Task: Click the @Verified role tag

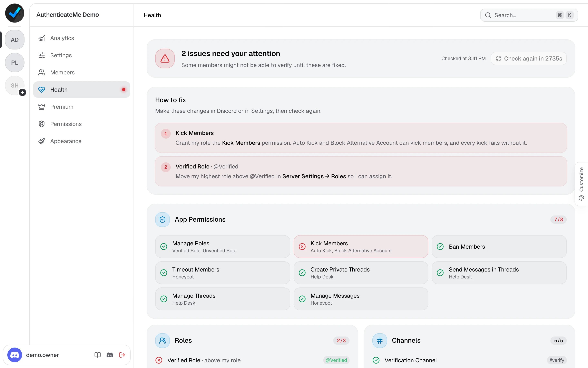Action: click(336, 360)
